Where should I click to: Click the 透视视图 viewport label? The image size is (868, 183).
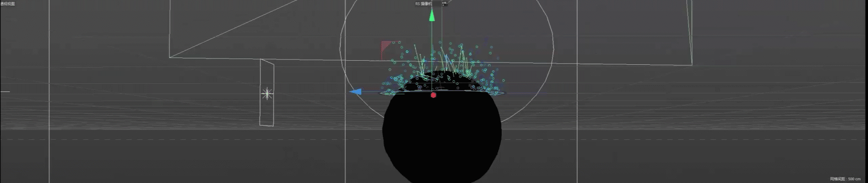(x=8, y=4)
